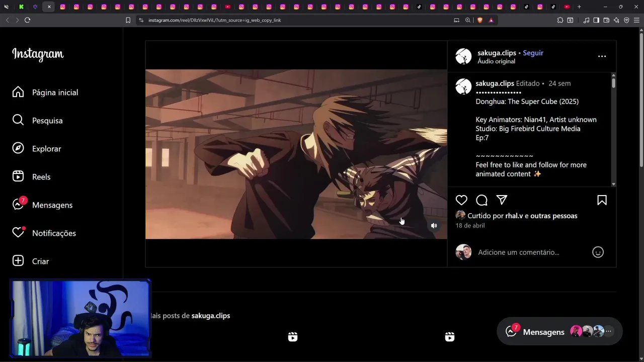Image resolution: width=644 pixels, height=362 pixels.
Task: Share the reel with the paper plane icon
Action: (502, 200)
